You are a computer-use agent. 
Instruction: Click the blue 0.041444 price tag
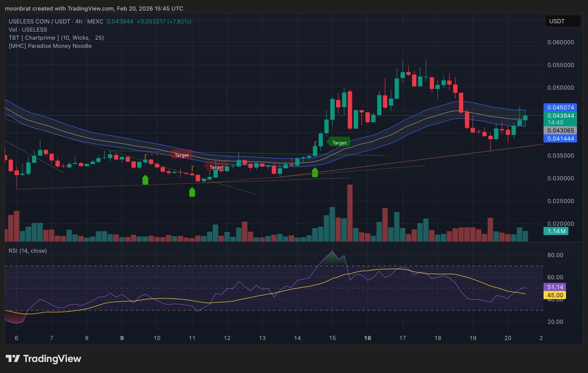click(560, 139)
